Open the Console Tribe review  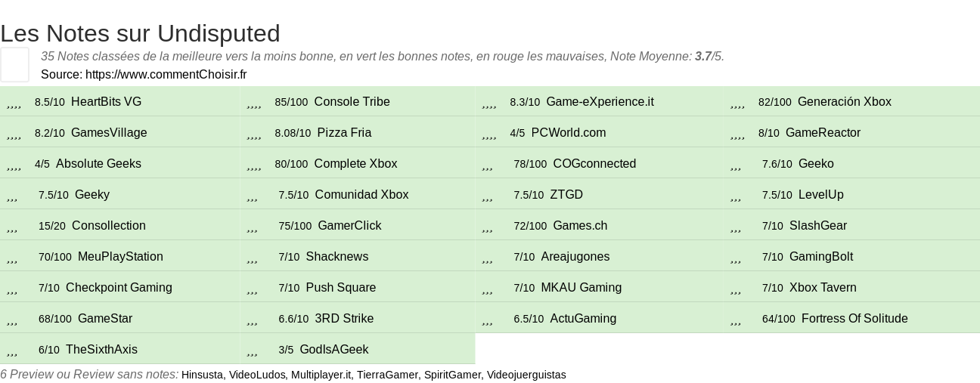tap(352, 102)
